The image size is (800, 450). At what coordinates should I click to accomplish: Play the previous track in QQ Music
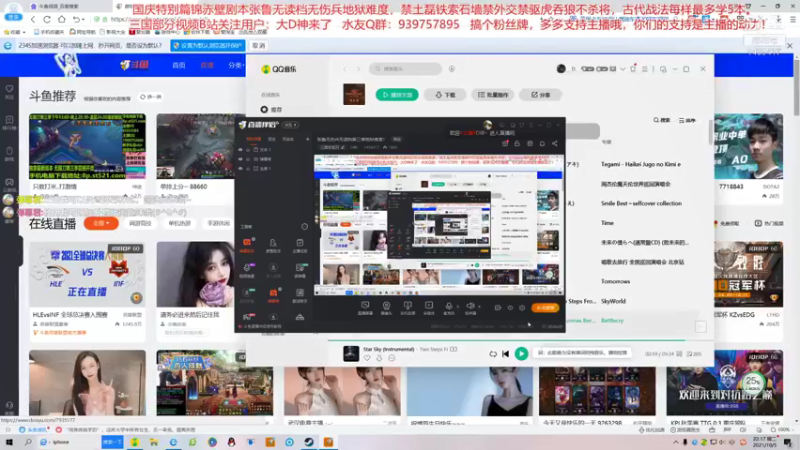pyautogui.click(x=506, y=354)
